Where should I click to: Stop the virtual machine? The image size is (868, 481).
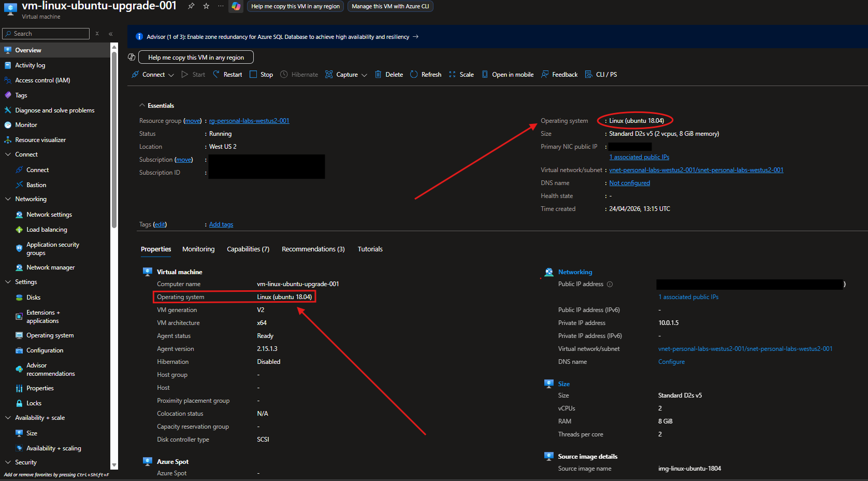click(261, 75)
